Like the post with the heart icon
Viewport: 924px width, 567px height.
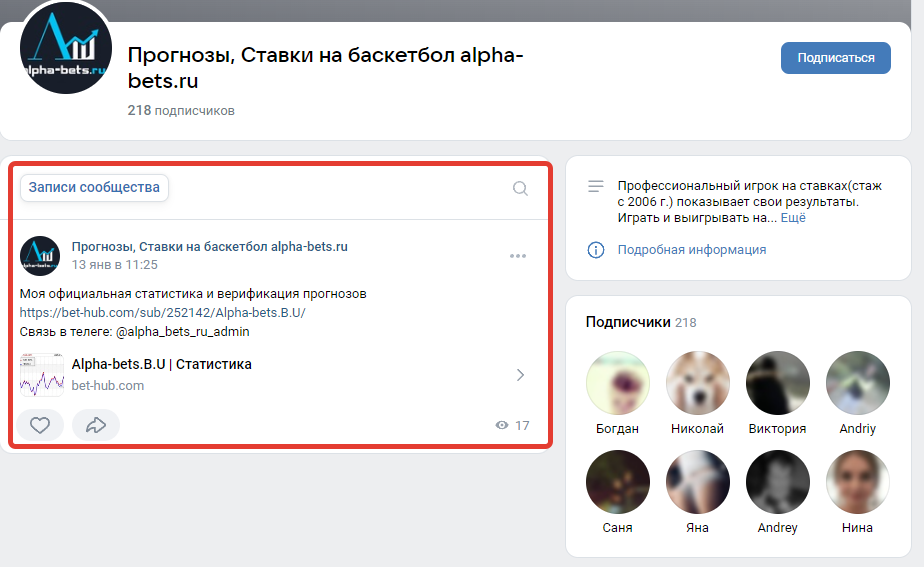[x=40, y=425]
